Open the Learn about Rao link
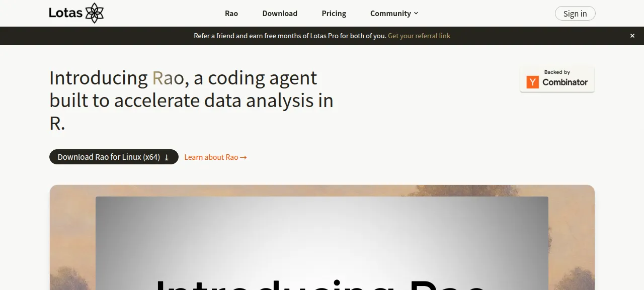Viewport: 644px width, 290px height. click(x=215, y=157)
